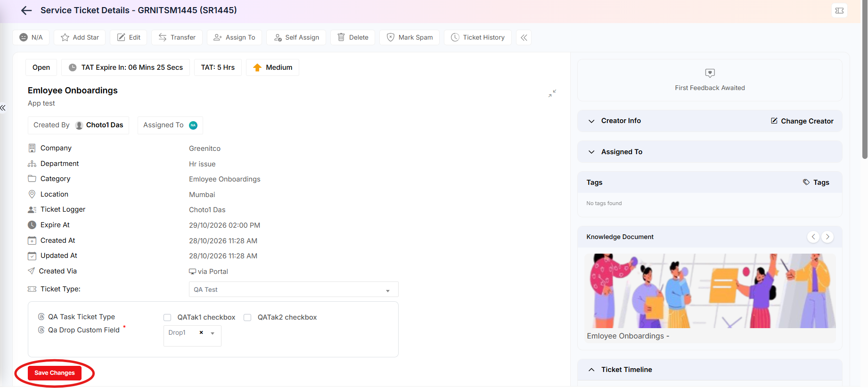Screen dimensions: 868x388
Task: Collapse toolbar with double chevron
Action: point(524,37)
